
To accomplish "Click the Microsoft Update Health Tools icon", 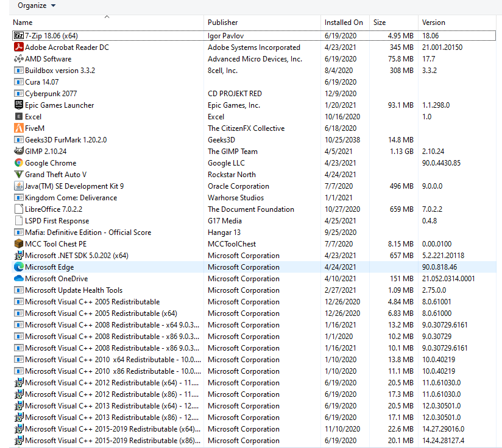I will point(19,290).
